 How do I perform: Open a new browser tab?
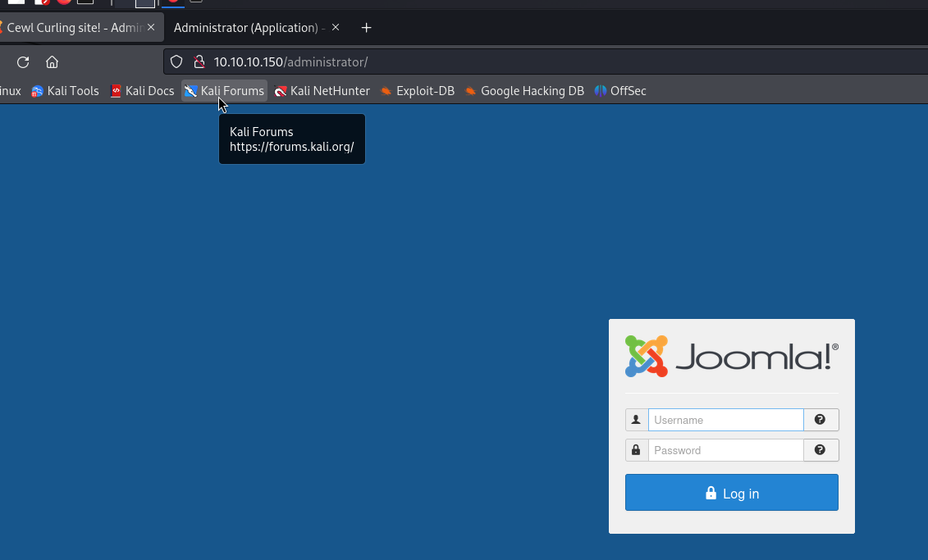[x=366, y=28]
